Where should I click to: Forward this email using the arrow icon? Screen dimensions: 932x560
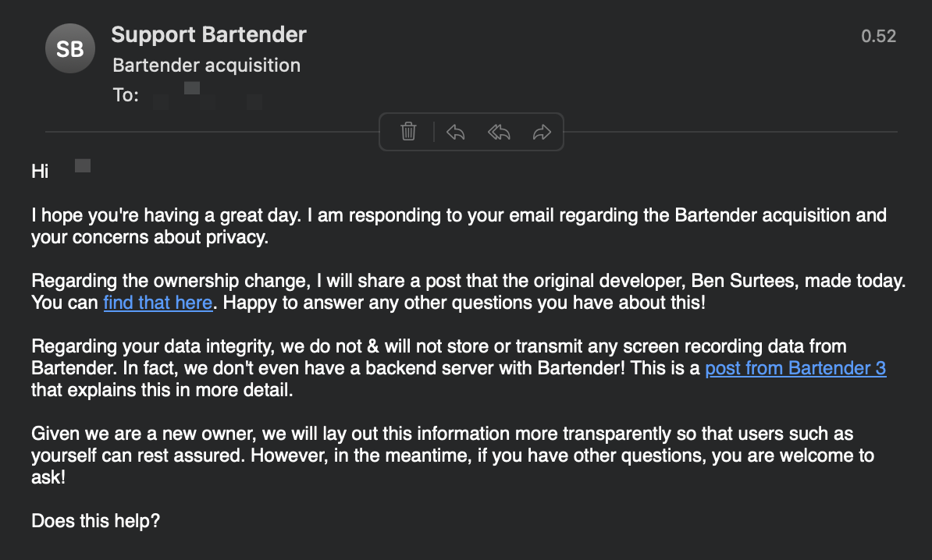pos(542,132)
